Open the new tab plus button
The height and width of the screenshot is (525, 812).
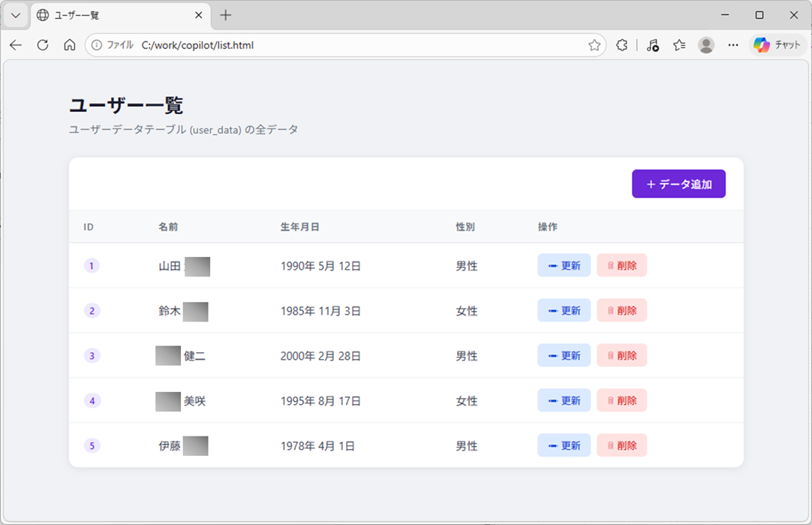(226, 15)
